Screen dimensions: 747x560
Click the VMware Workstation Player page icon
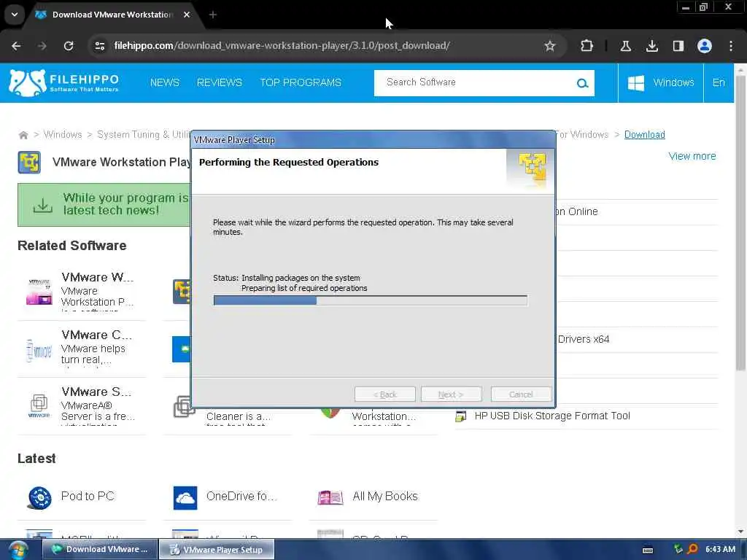(29, 162)
